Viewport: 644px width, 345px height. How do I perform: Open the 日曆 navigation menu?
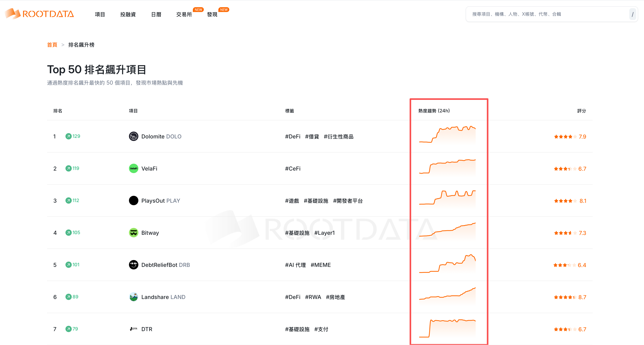pos(156,14)
